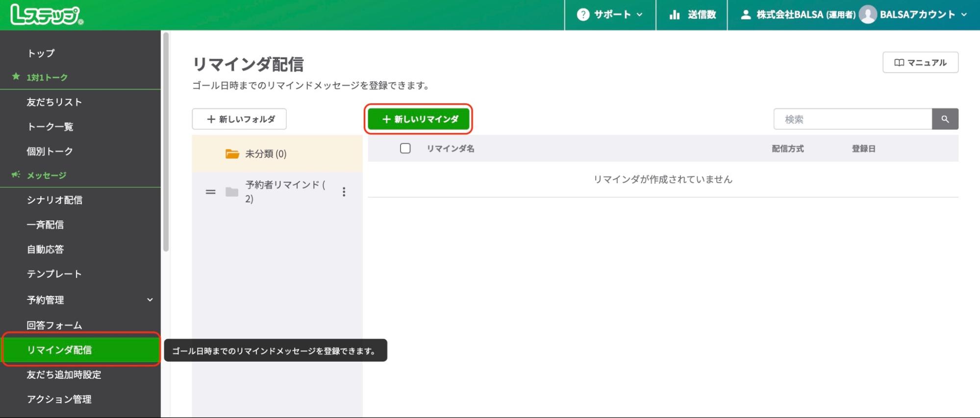The image size is (980, 418).
Task: Click 株式会社BALSA (運用者) in the header
Action: click(x=805, y=15)
